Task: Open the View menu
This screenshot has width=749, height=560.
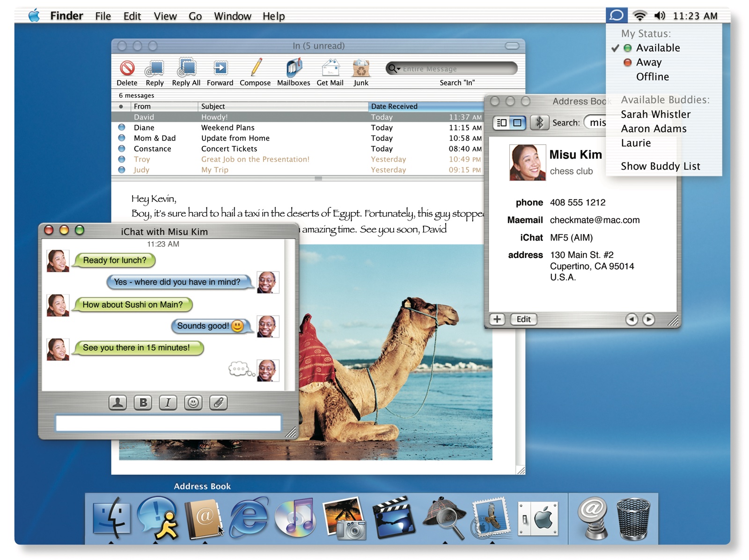Action: coord(165,16)
